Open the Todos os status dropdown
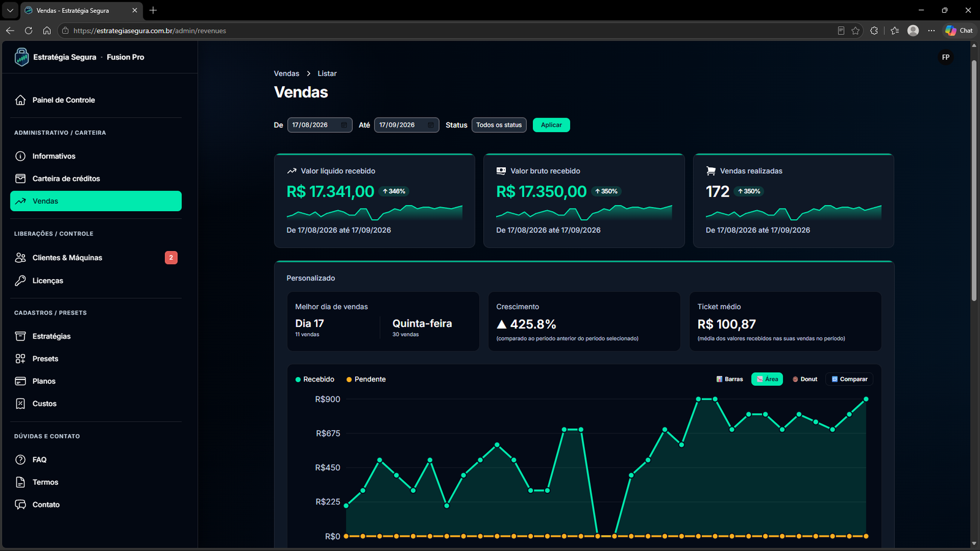Image resolution: width=980 pixels, height=551 pixels. [499, 125]
